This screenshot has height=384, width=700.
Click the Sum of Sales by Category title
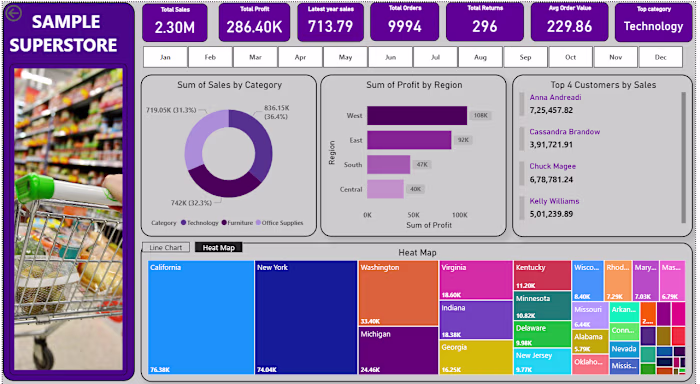click(229, 85)
